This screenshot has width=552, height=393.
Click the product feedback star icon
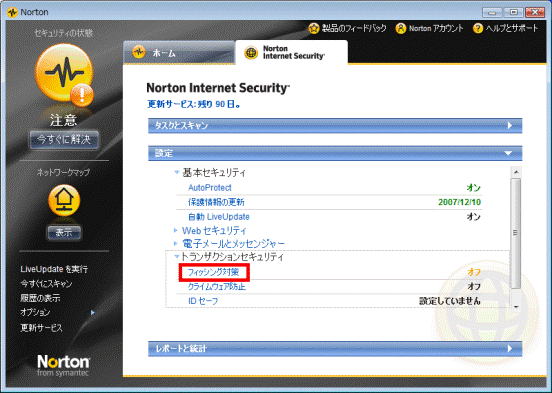click(314, 29)
